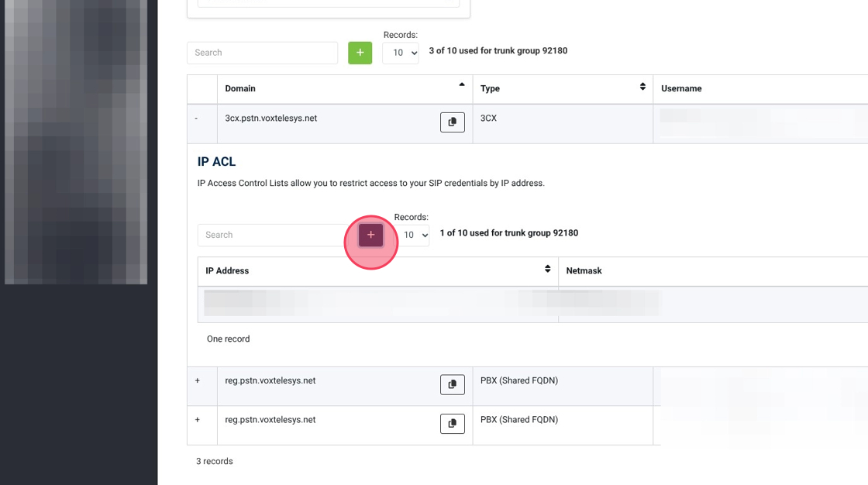Focus the credentials Search field

pyautogui.click(x=262, y=53)
